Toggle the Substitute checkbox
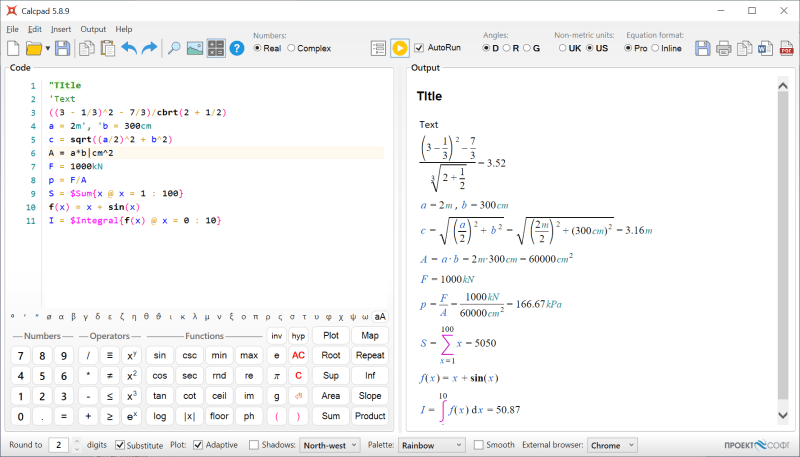Viewport: 800px width, 457px height. [120, 445]
